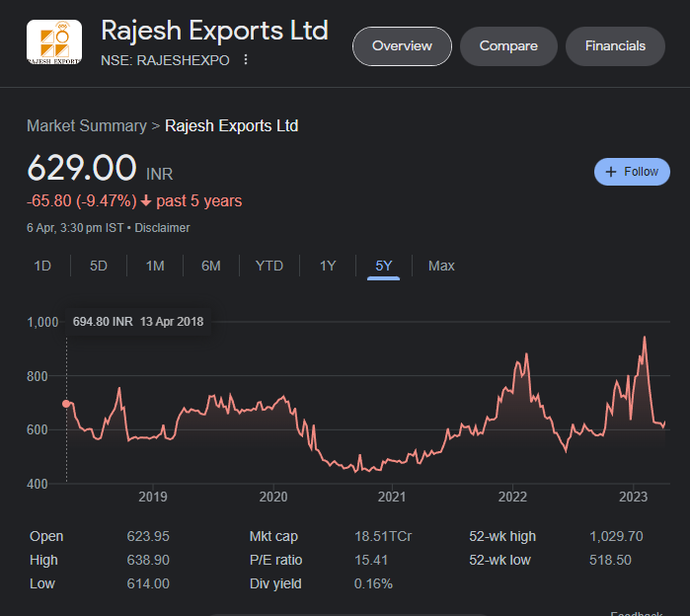Click the 1,000 y-axis label

click(x=42, y=322)
